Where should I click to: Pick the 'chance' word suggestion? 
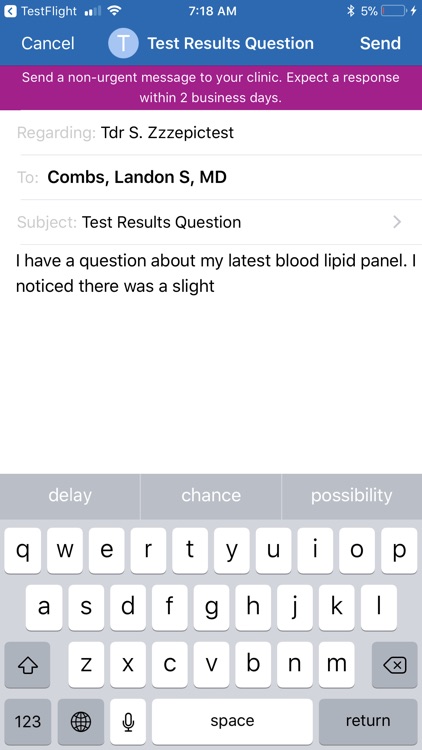[x=211, y=496]
